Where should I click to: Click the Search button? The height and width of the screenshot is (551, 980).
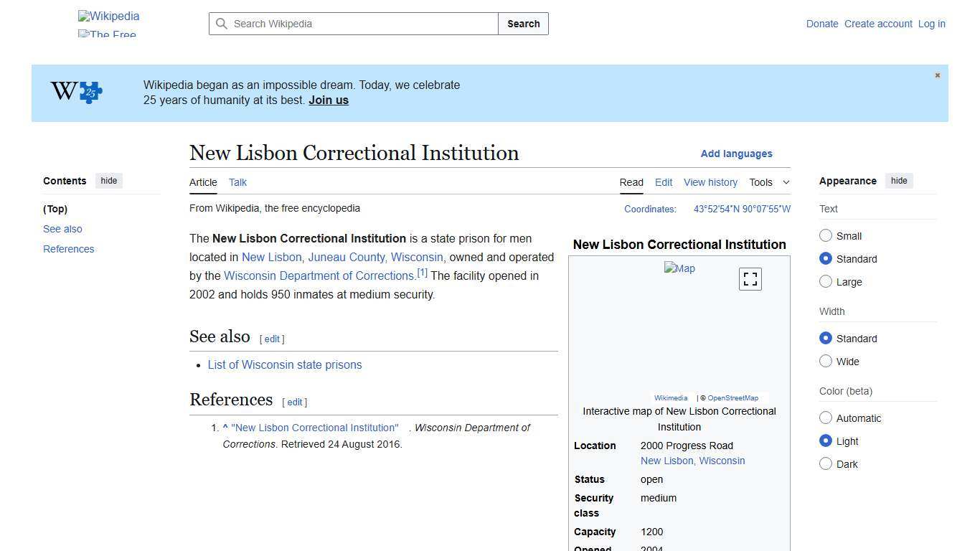tap(523, 24)
